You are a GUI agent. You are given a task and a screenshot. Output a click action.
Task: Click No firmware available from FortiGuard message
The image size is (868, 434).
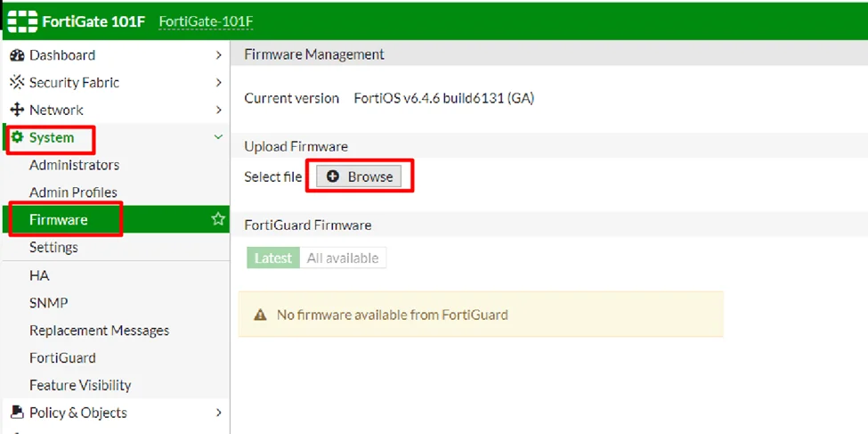click(x=392, y=315)
